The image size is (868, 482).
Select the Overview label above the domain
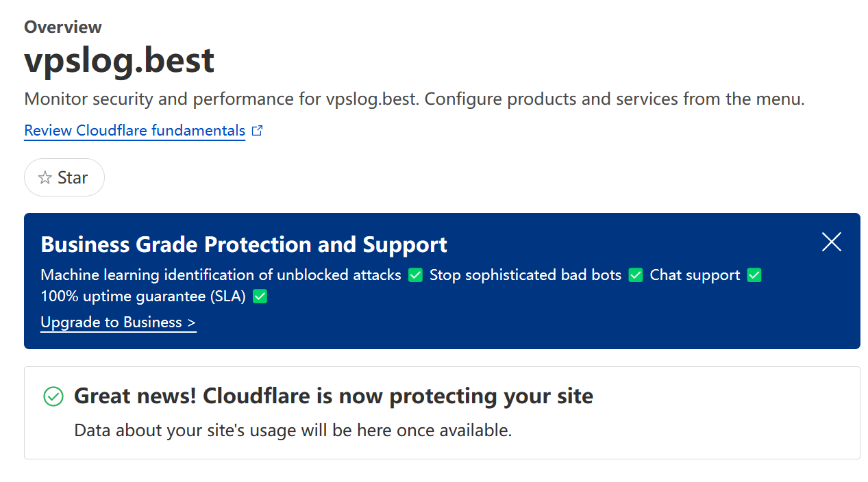coord(63,27)
